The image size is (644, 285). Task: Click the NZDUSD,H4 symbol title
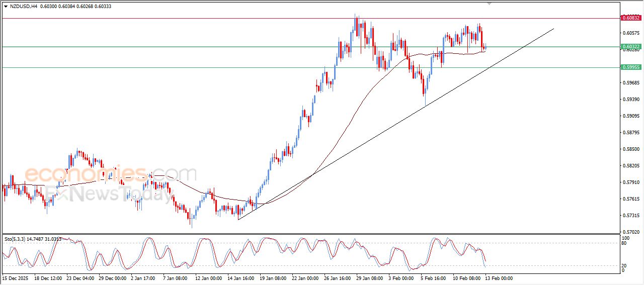click(x=23, y=7)
